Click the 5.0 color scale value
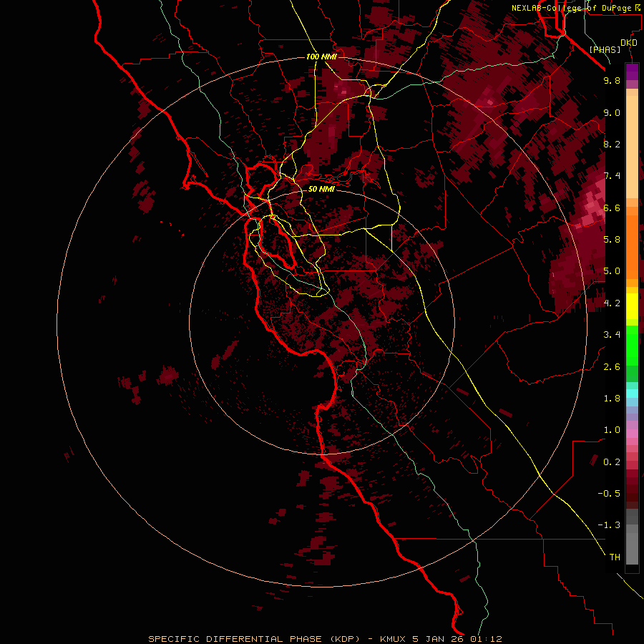This screenshot has width=644, height=644. (612, 271)
